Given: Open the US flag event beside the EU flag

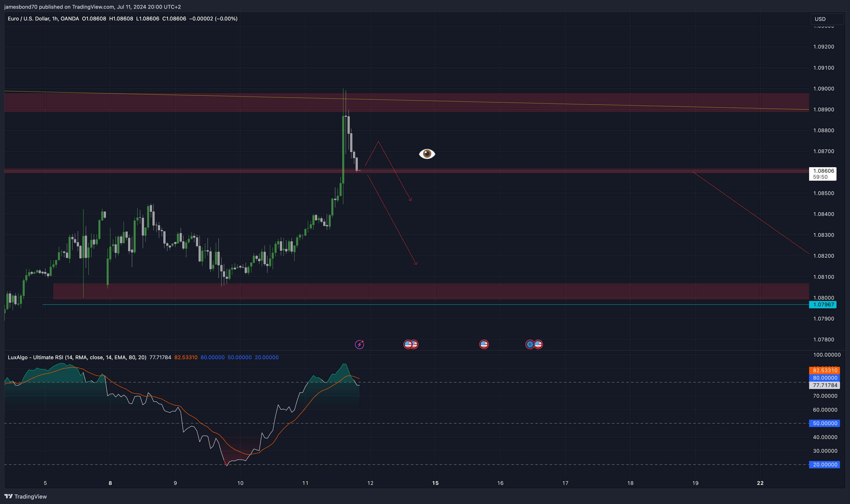Looking at the screenshot, I should (x=538, y=344).
